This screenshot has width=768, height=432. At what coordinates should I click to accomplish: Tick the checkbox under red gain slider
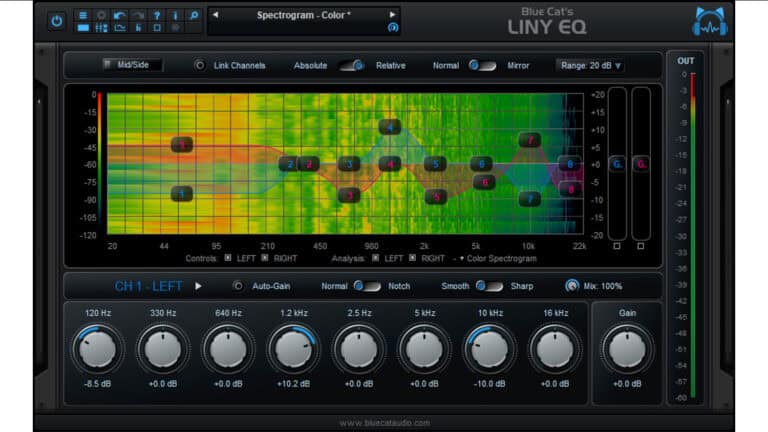click(x=641, y=246)
